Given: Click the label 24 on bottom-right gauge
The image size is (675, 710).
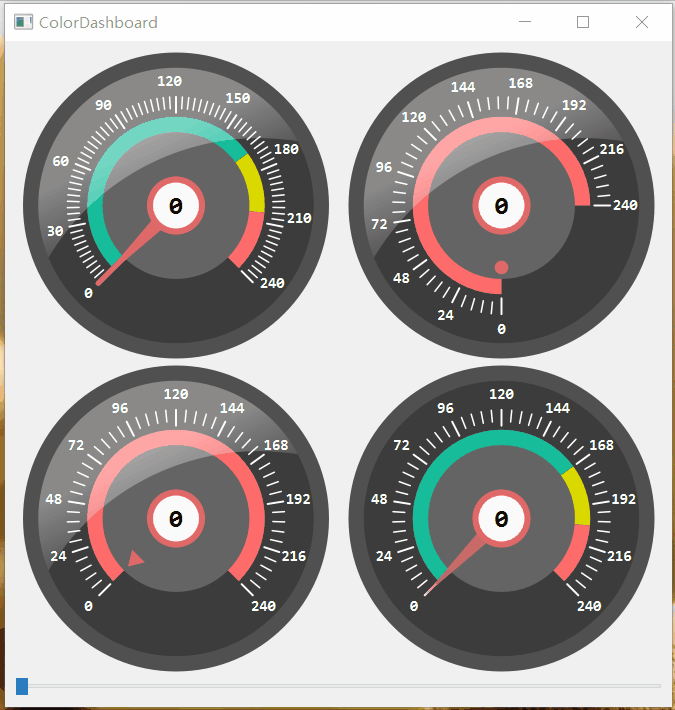Looking at the screenshot, I should click(x=384, y=556).
